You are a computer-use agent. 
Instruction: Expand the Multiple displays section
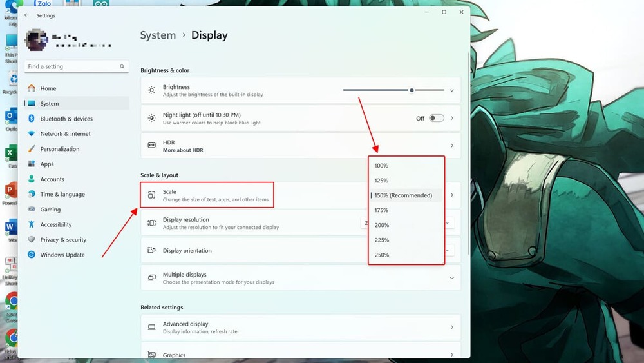(451, 278)
